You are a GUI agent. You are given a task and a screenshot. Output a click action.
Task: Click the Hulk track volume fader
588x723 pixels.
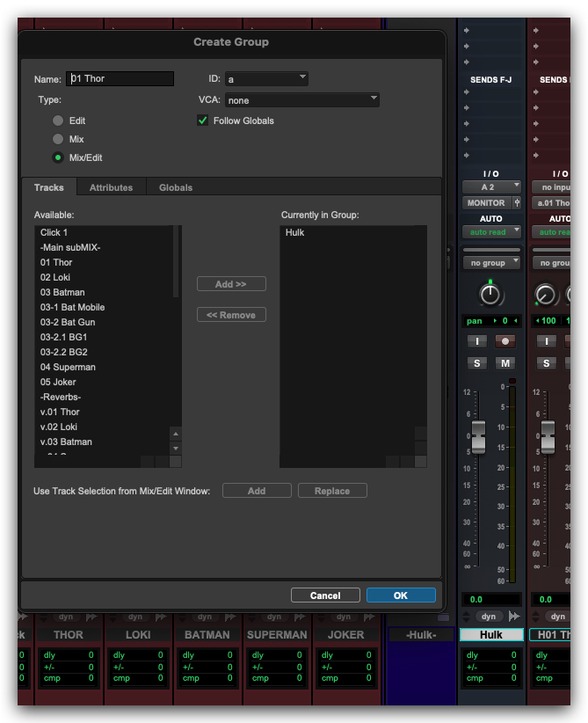[x=478, y=435]
